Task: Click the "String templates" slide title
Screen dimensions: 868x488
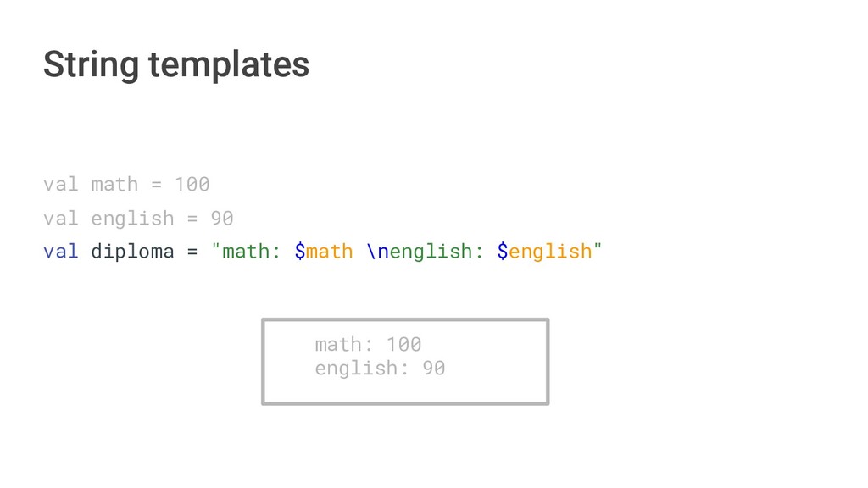Action: pos(175,64)
